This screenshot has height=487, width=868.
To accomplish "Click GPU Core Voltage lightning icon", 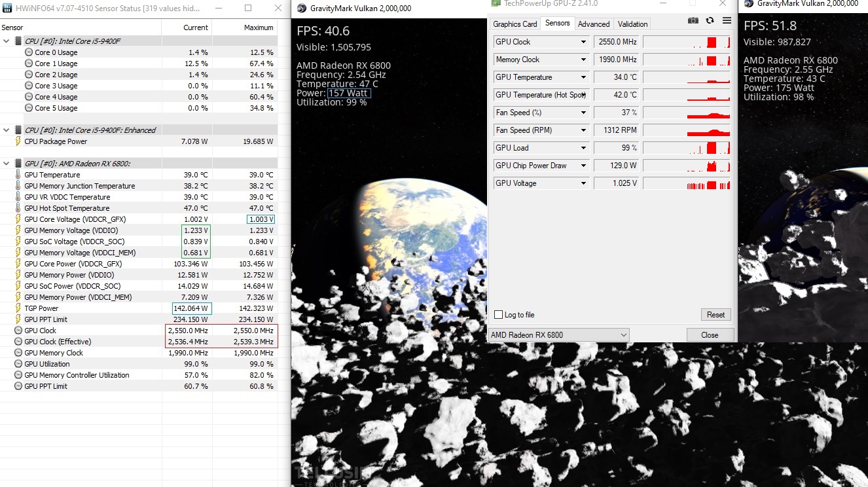I will tap(18, 219).
